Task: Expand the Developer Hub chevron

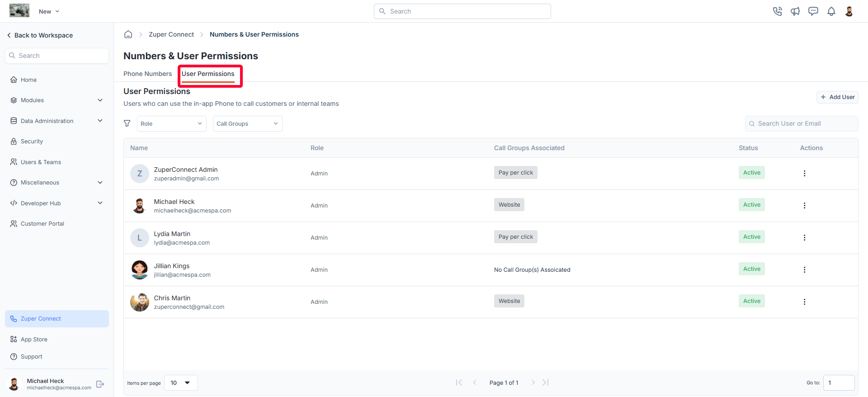Action: coord(100,203)
